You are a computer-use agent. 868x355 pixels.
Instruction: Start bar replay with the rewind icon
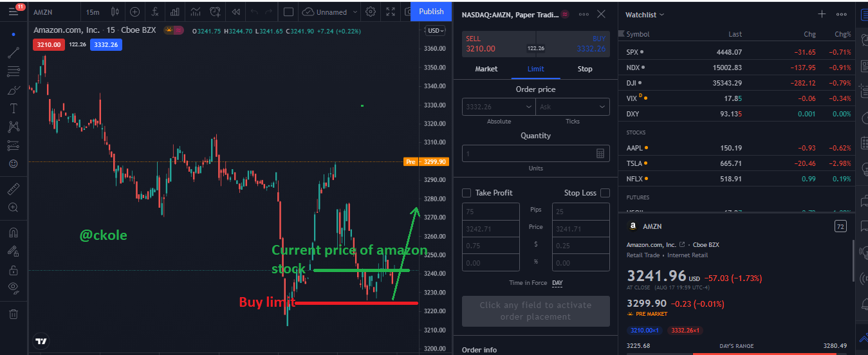point(236,12)
